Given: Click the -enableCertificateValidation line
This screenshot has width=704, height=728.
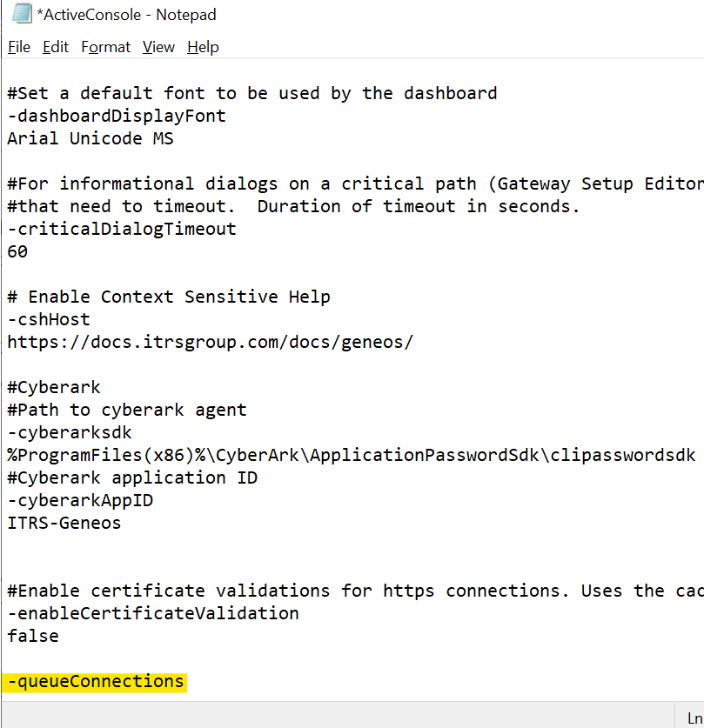Looking at the screenshot, I should [x=153, y=613].
